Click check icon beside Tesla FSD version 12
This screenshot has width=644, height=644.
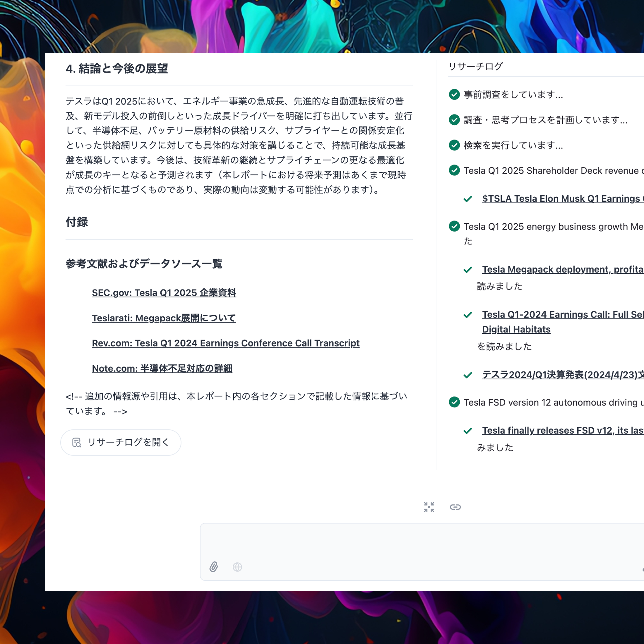[x=454, y=402]
